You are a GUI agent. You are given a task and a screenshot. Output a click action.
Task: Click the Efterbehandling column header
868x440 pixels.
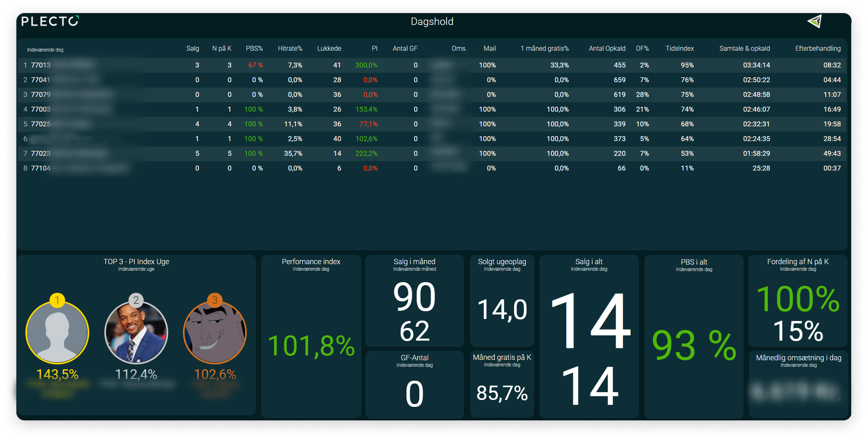tap(818, 48)
